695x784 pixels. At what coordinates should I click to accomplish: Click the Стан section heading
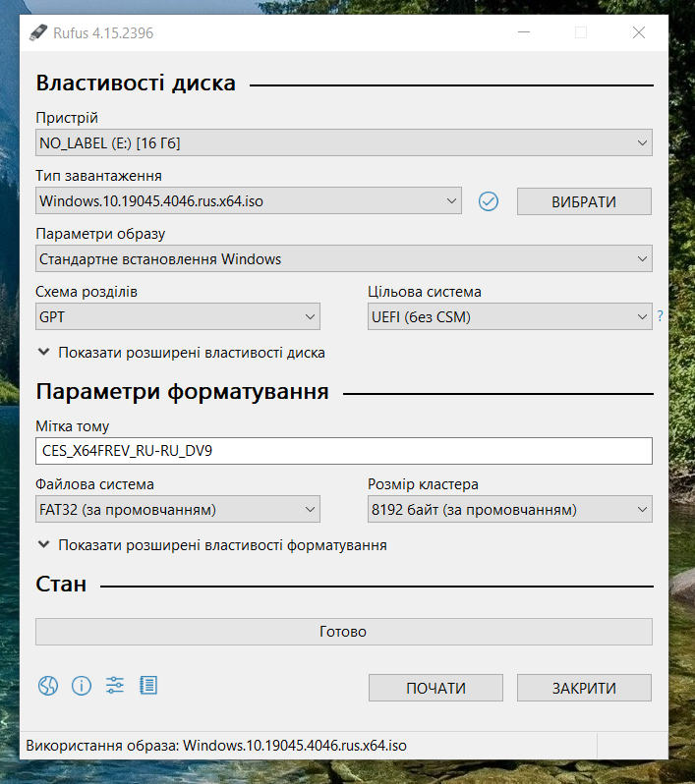tap(61, 584)
